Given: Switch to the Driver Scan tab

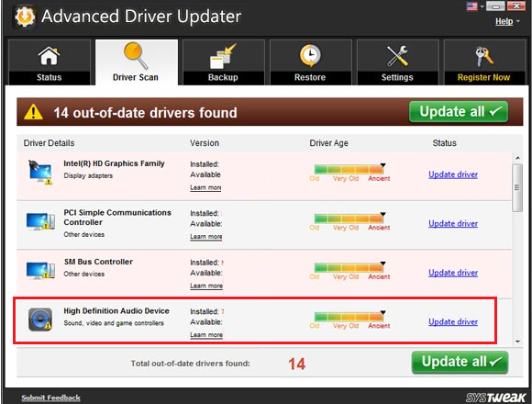Looking at the screenshot, I should (137, 62).
